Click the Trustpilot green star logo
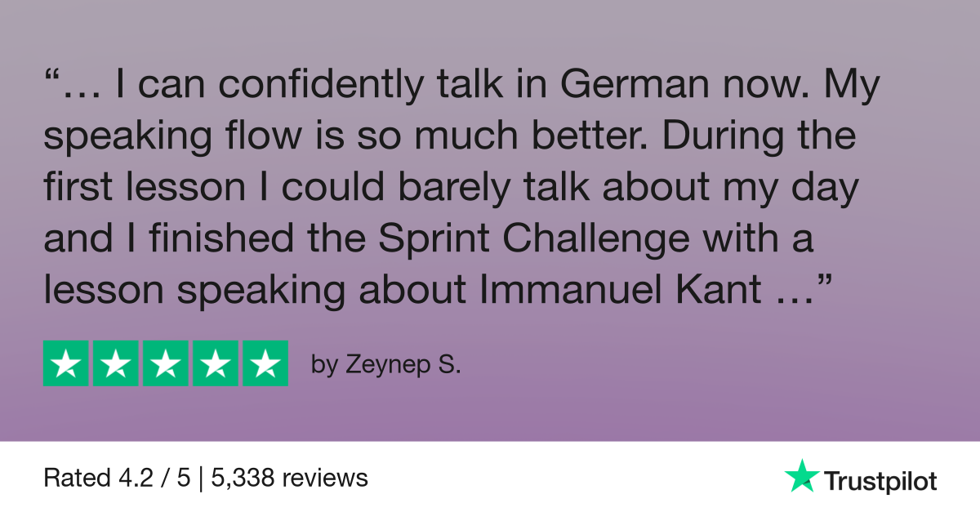 (800, 476)
